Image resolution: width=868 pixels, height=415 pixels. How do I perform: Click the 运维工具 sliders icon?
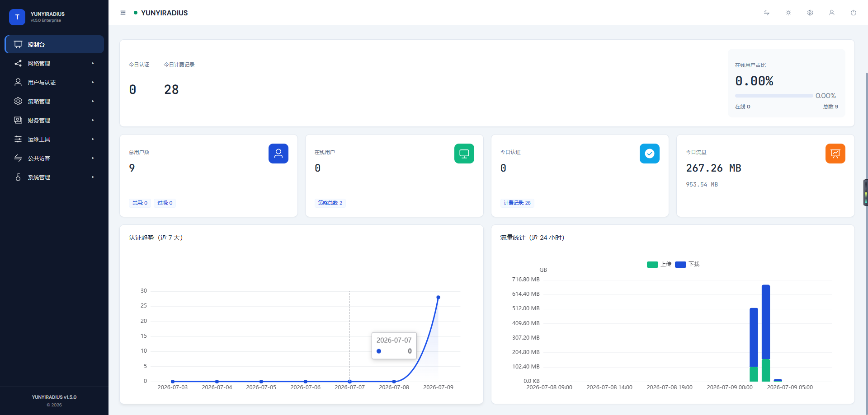[x=18, y=139]
